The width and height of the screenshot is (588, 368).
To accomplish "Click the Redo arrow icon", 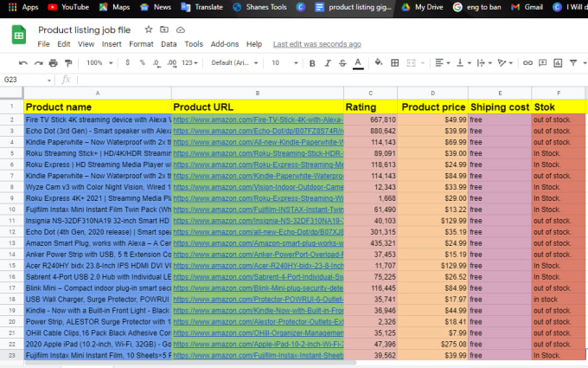I will (x=38, y=63).
